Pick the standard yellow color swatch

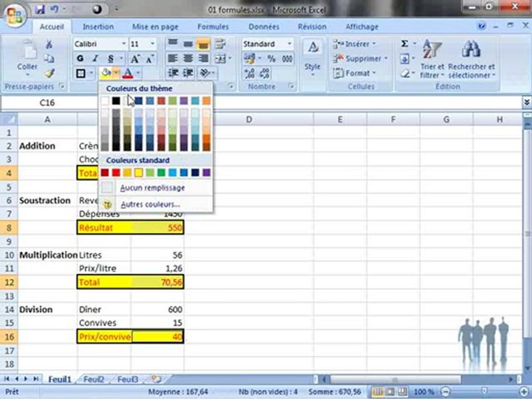coord(139,173)
